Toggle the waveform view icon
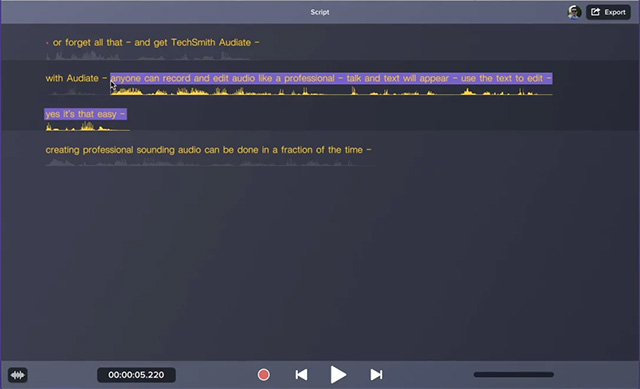The image size is (640, 389). click(x=18, y=375)
